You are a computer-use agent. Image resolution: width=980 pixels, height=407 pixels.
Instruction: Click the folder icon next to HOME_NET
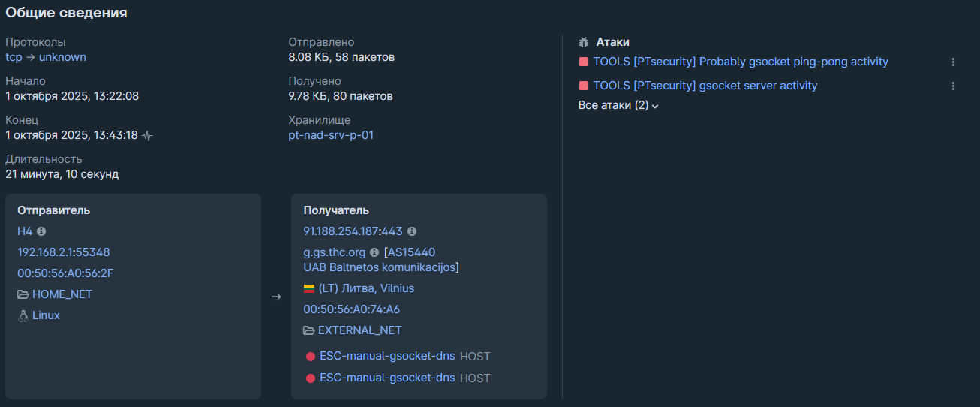[23, 294]
